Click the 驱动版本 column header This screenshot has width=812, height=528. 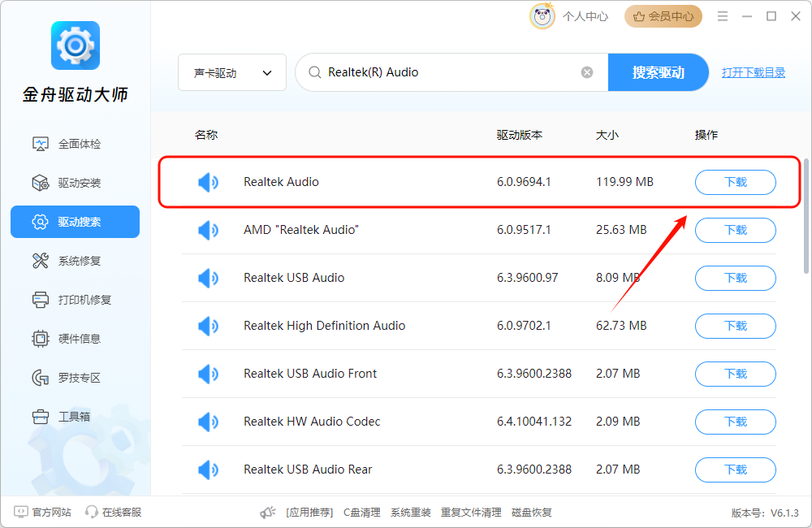click(x=520, y=135)
